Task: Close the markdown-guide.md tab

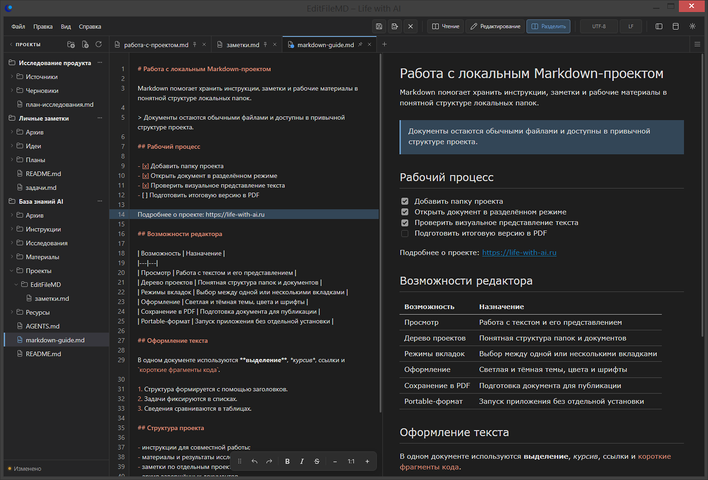Action: (x=369, y=44)
